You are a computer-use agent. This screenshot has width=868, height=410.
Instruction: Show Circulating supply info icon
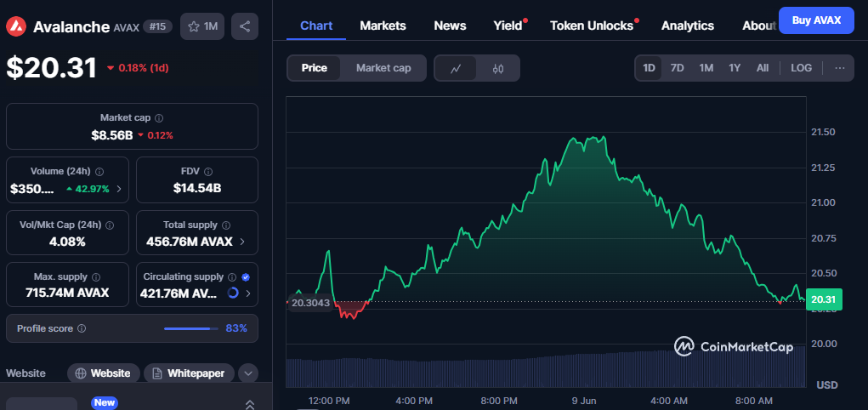coord(232,277)
